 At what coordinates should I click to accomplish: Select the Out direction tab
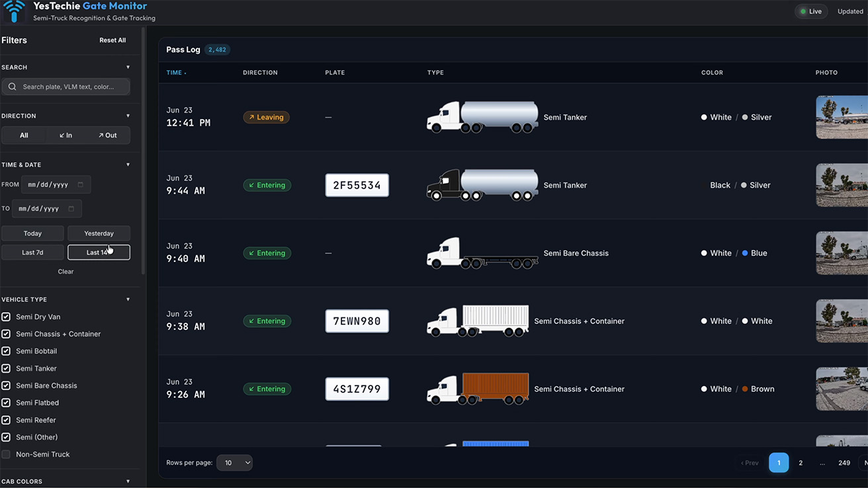pyautogui.click(x=107, y=136)
